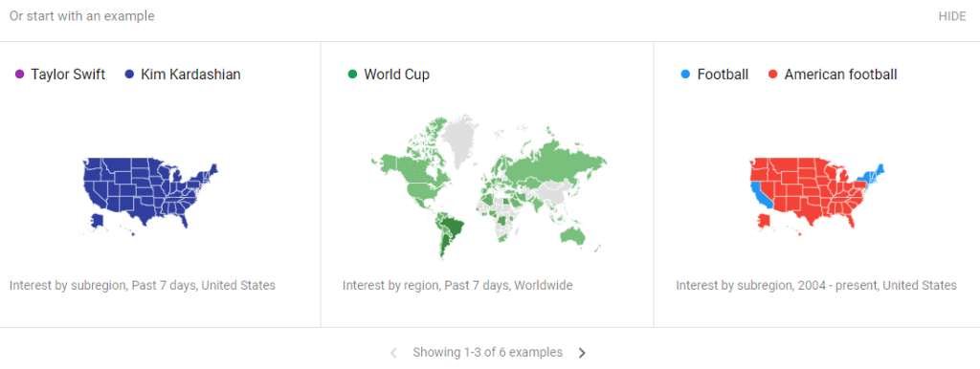
Task: Click the green World Cup dot
Action: click(x=352, y=75)
